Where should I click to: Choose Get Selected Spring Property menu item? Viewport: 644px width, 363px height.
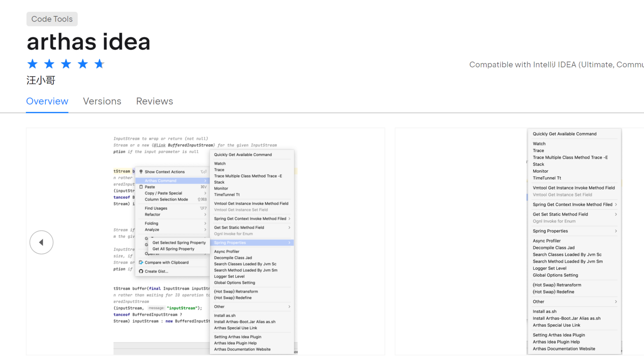[179, 242]
